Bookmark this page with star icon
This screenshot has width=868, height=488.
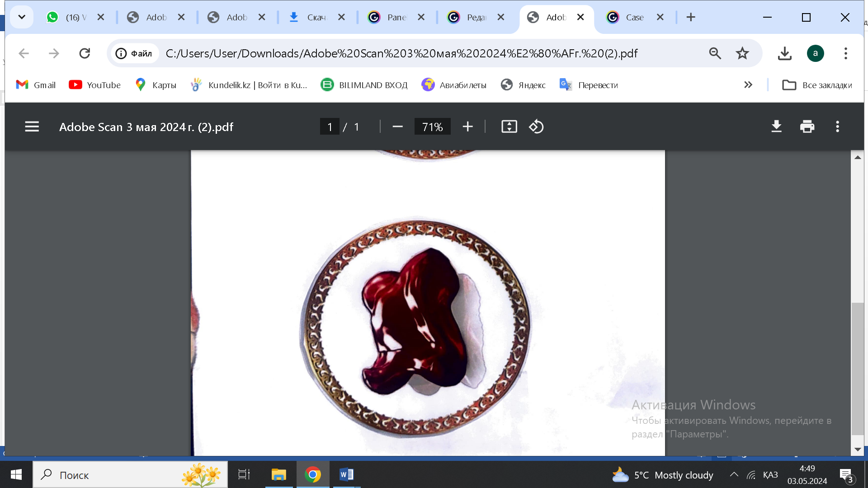pyautogui.click(x=742, y=53)
